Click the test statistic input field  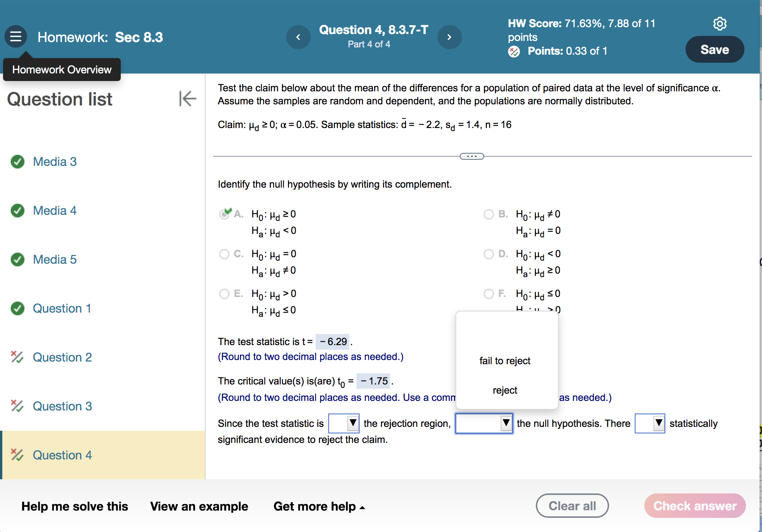point(333,342)
